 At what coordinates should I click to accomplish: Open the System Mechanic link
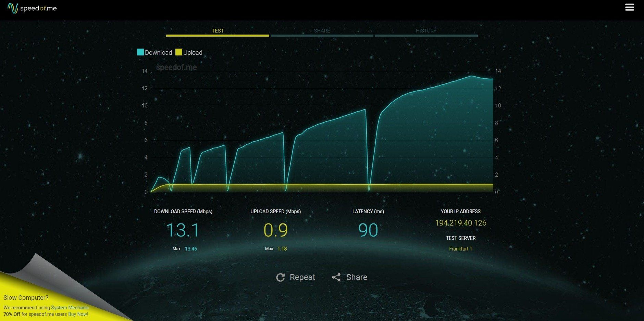(70, 307)
